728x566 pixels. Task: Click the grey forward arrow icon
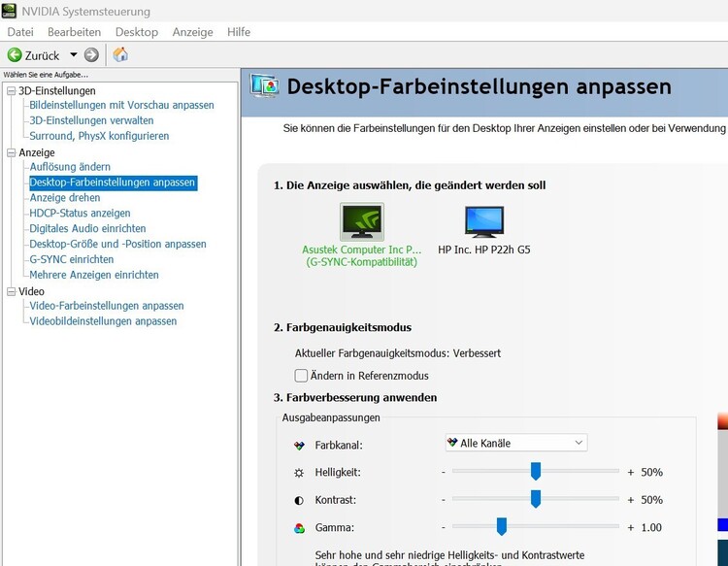pyautogui.click(x=91, y=54)
